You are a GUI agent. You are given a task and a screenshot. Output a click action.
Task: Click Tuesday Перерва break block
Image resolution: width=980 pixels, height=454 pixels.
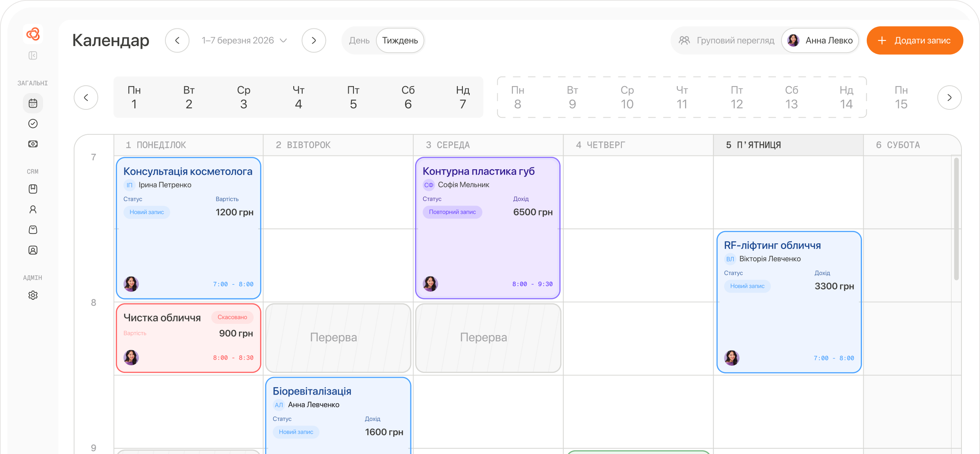click(338, 338)
